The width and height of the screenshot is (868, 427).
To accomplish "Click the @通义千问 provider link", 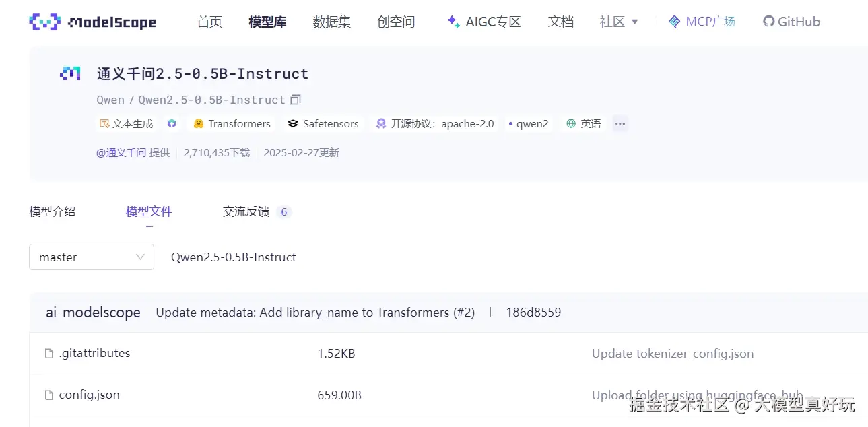I will click(x=121, y=153).
